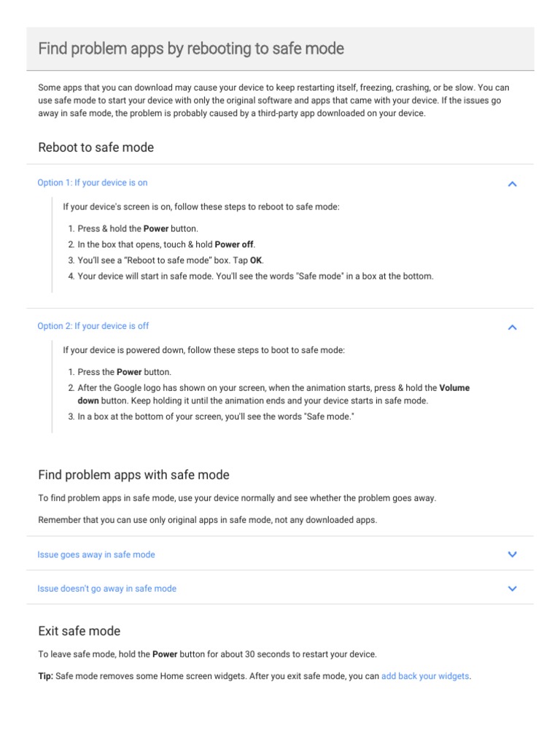Click 'Find problem apps with safe mode' heading
Image resolution: width=560 pixels, height=747 pixels.
pos(133,475)
